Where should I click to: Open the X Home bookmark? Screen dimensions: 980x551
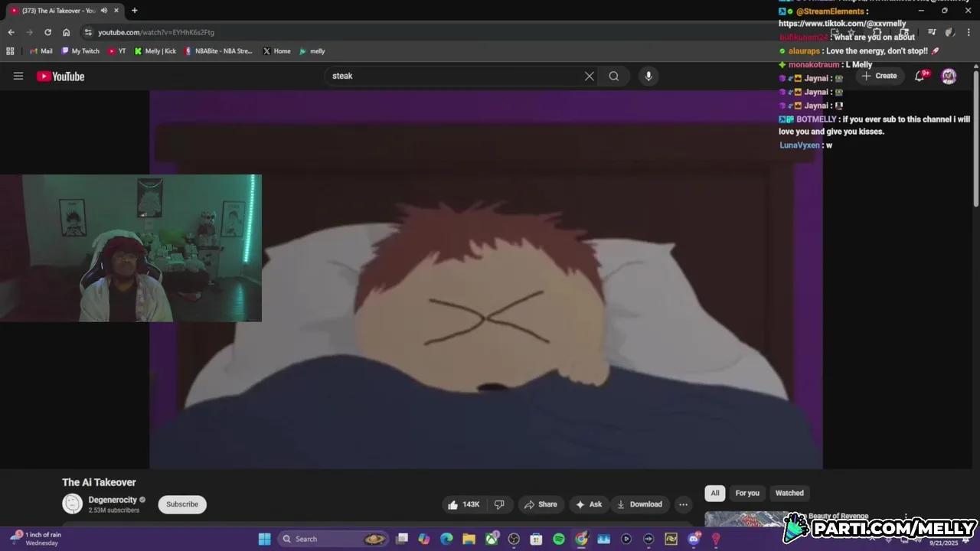[276, 51]
